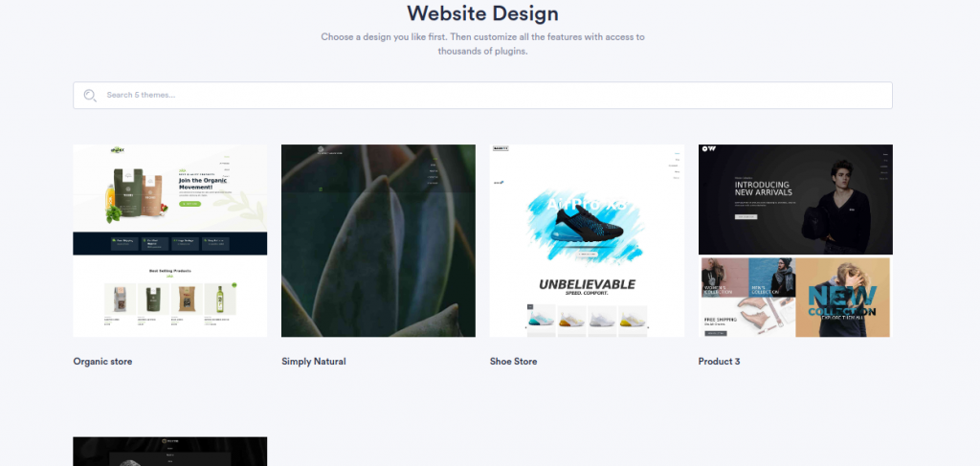Click the Organic store logo in its preview
The width and height of the screenshot is (980, 466).
[117, 150]
